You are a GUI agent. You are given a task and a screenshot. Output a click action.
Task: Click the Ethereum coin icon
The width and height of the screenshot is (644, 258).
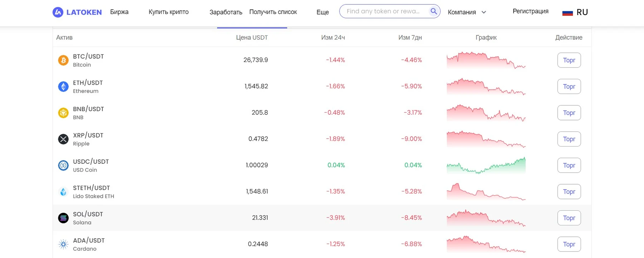pyautogui.click(x=63, y=86)
